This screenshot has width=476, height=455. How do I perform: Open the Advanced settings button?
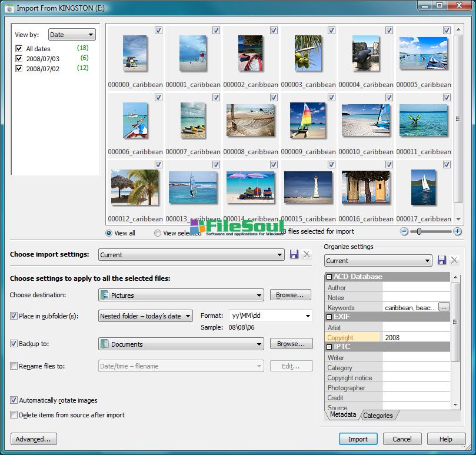34,439
